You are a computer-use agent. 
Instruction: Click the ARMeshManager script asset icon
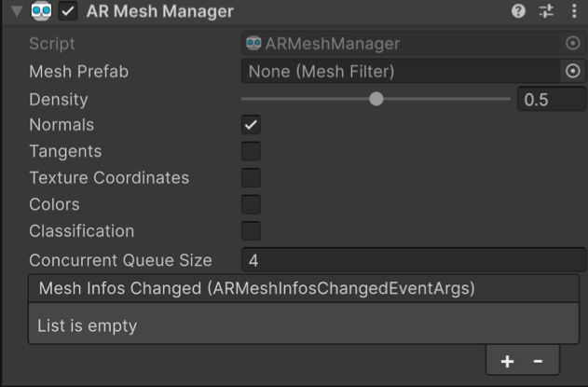pyautogui.click(x=253, y=43)
